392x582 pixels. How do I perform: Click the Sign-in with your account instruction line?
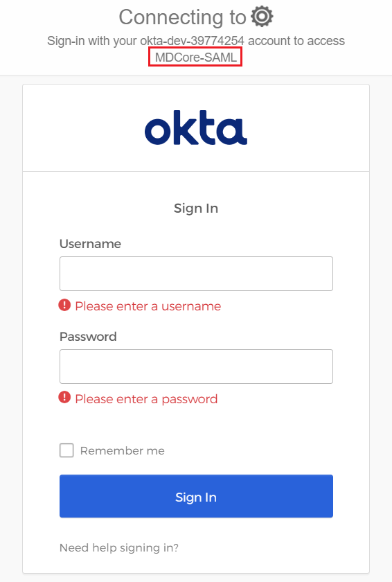(x=196, y=40)
